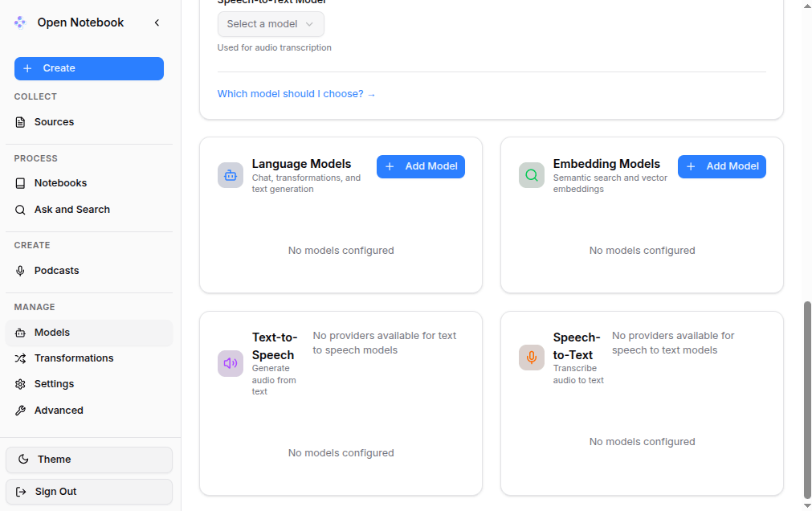Click the Ask and Search magnifier icon
The image size is (812, 511).
21,210
